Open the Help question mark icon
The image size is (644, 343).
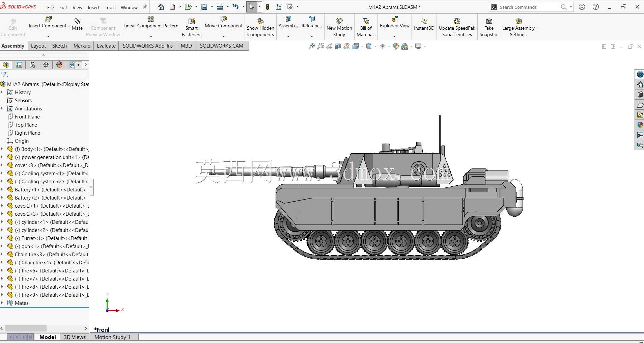596,7
